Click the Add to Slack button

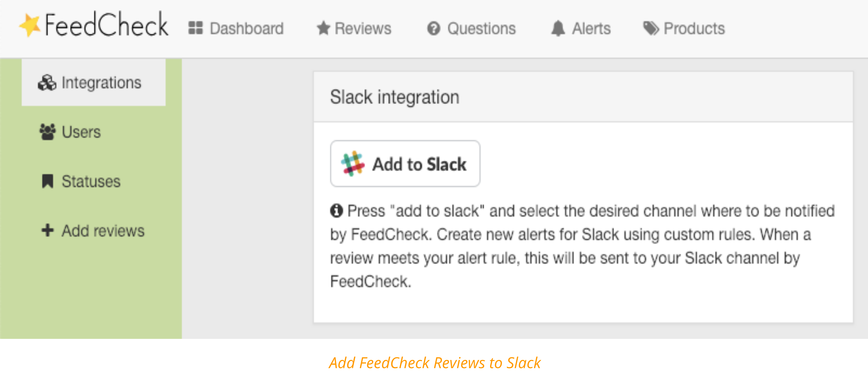coord(405,164)
